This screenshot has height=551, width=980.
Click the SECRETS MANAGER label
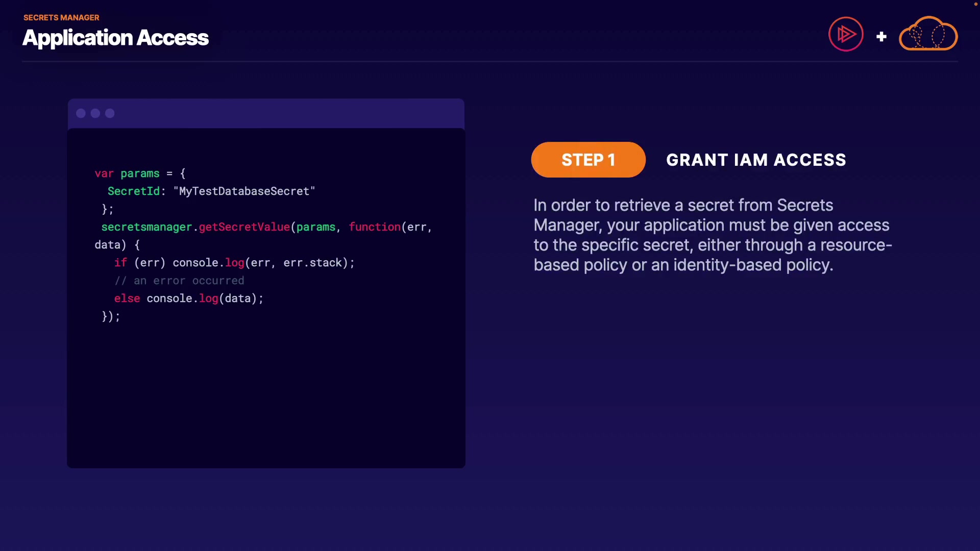[x=61, y=17]
